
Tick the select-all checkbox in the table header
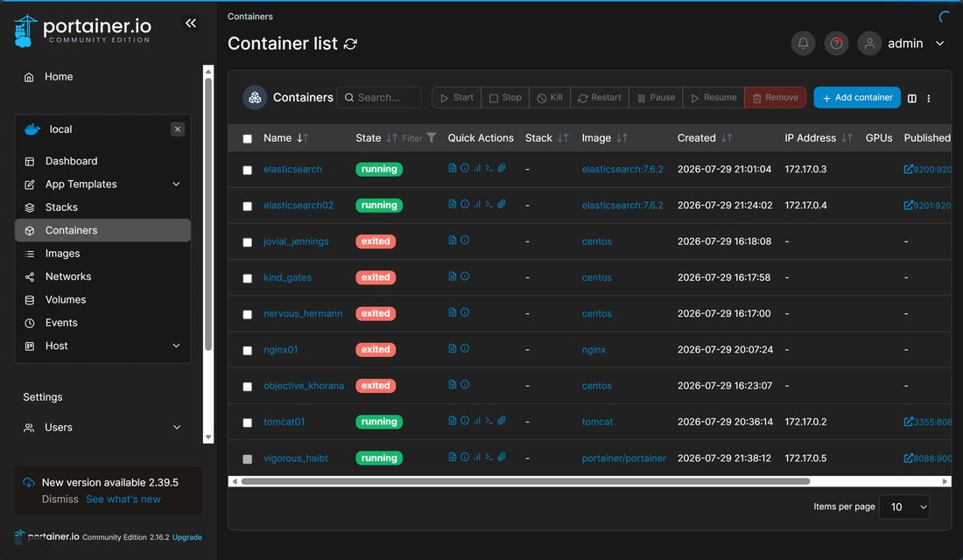click(x=248, y=139)
